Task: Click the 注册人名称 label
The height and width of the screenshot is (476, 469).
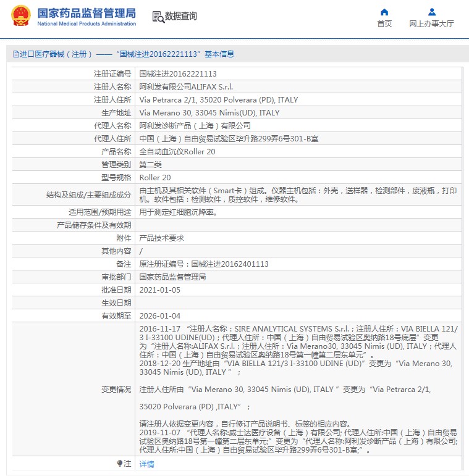Action: 112,87
